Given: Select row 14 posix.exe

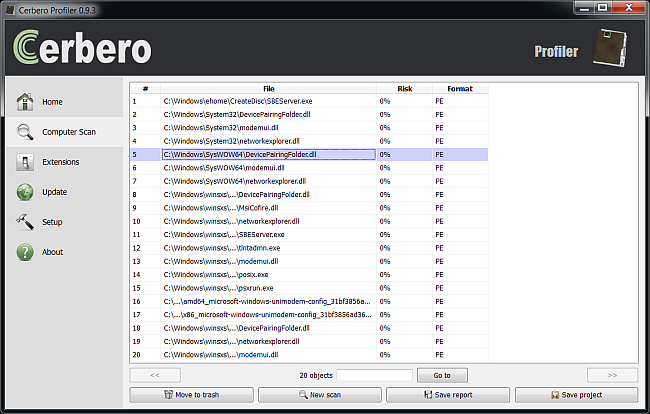Looking at the screenshot, I should coord(309,274).
